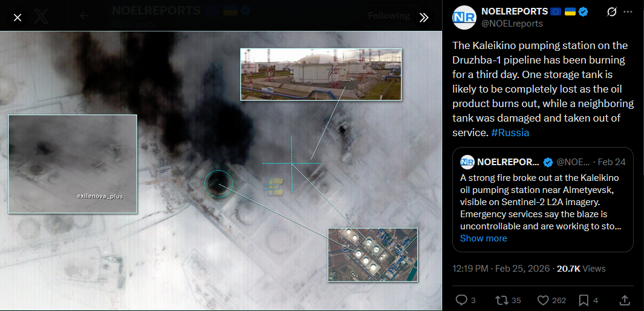Image resolution: width=644 pixels, height=311 pixels.
Task: Open the quoted NOELREPORTS avatar icon
Action: tap(467, 162)
